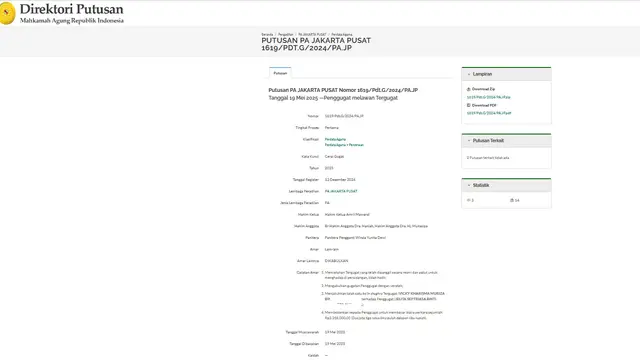Open the Pengadilan breadcrumb link
The image size is (640, 360).
click(286, 35)
